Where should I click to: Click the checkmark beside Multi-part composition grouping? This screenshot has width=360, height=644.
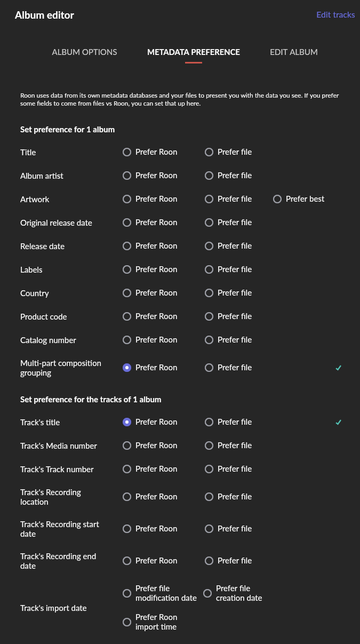[x=339, y=368]
